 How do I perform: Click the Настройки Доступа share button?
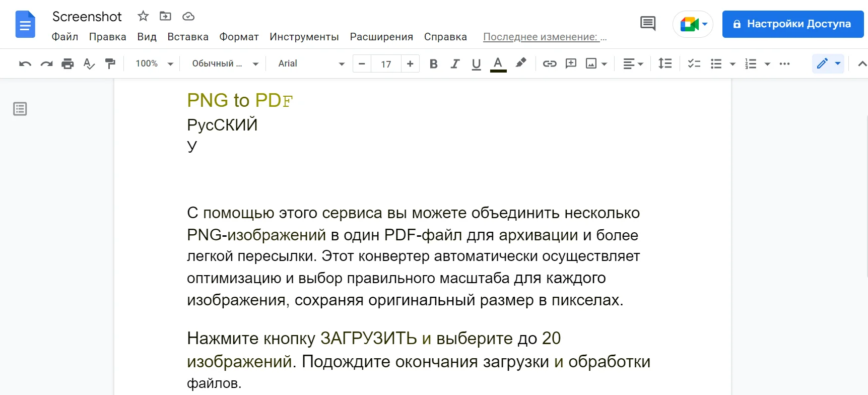[792, 24]
